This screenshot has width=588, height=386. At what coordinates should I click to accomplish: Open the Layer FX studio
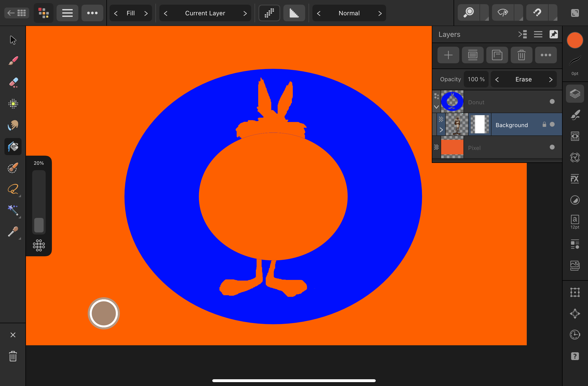point(575,179)
